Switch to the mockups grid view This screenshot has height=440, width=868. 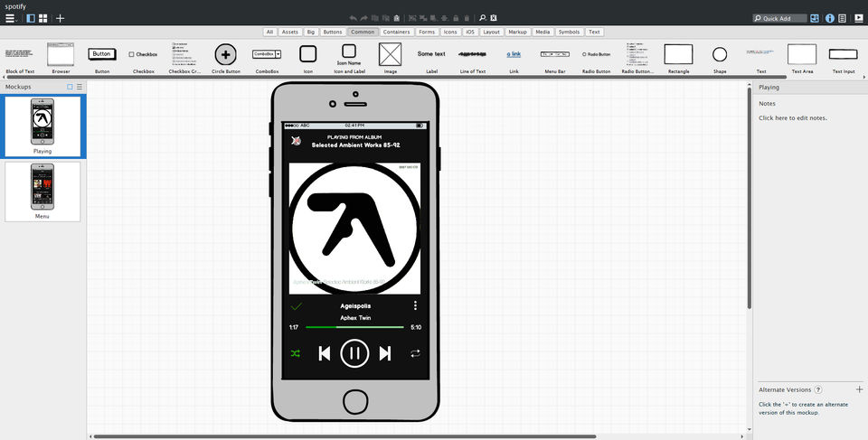pyautogui.click(x=42, y=18)
